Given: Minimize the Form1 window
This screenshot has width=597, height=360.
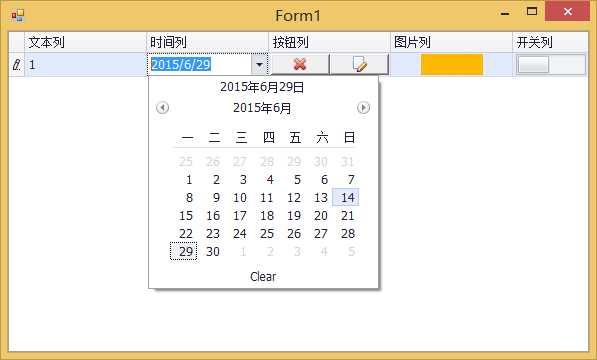Looking at the screenshot, I should pyautogui.click(x=505, y=12).
